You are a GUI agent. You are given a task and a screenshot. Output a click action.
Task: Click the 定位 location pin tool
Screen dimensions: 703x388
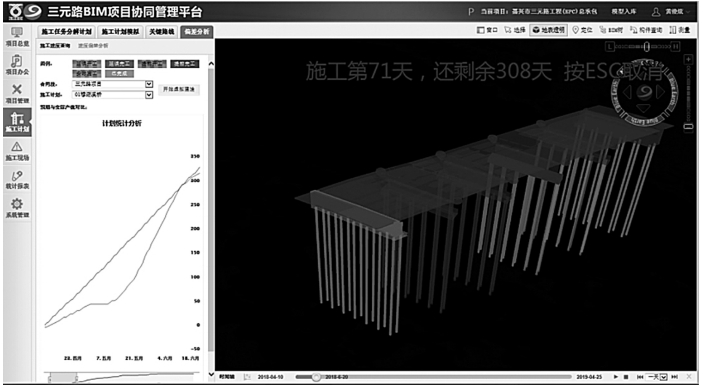582,31
